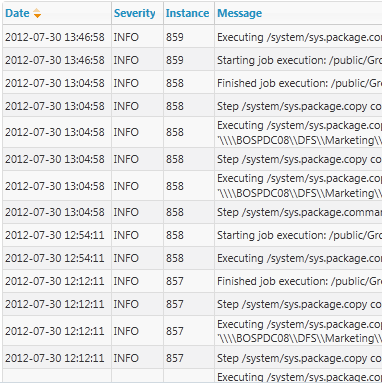Sort by the Instance column header

187,13
